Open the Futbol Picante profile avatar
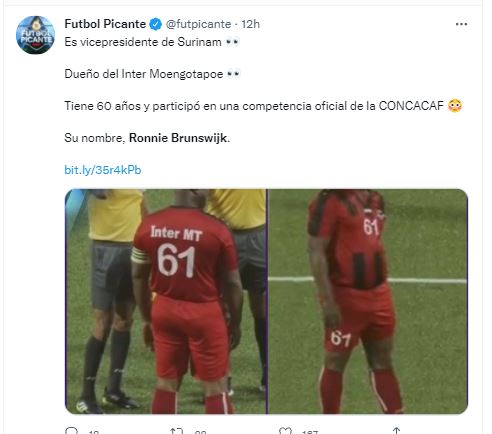492x434 pixels. pos(35,35)
